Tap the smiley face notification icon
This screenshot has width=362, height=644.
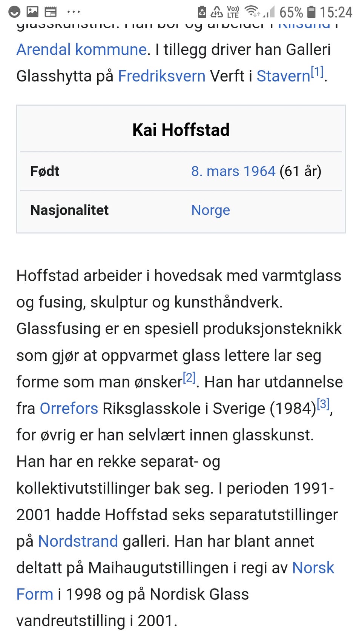coord(14,12)
